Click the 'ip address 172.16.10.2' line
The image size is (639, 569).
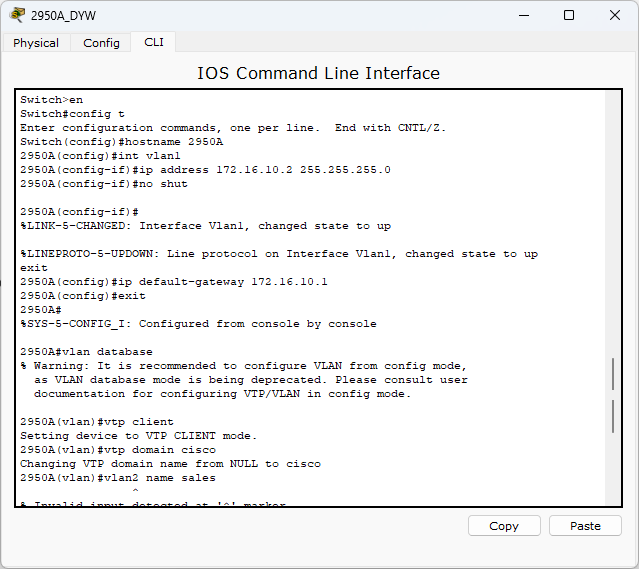[205, 170]
